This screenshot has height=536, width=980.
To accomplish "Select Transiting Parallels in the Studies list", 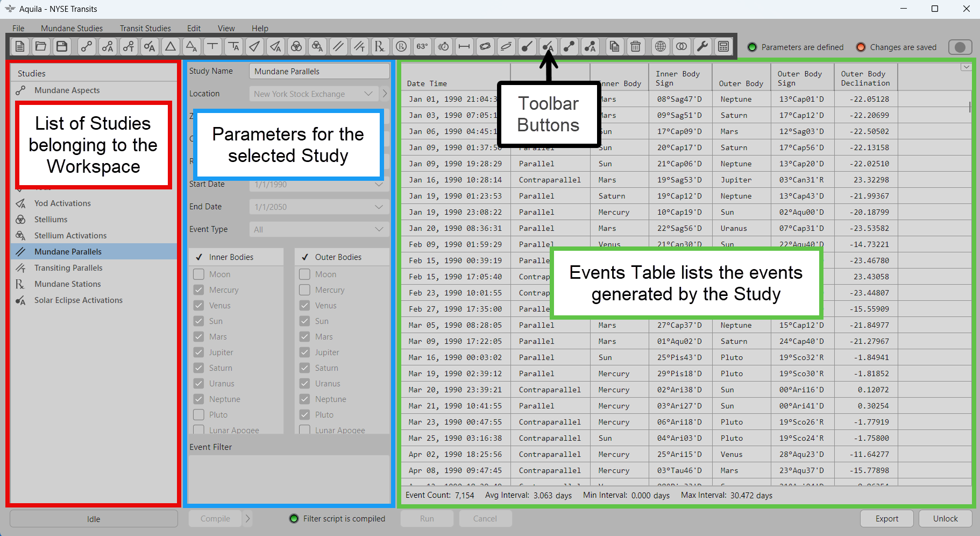I will (x=94, y=268).
